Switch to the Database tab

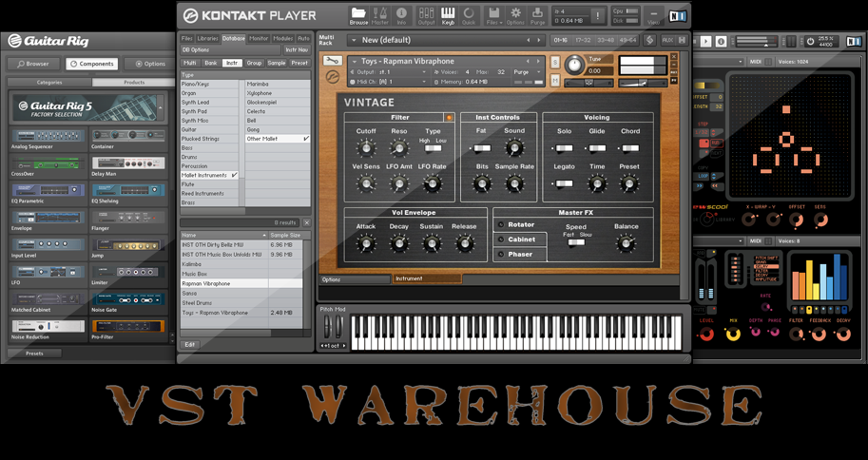click(234, 38)
